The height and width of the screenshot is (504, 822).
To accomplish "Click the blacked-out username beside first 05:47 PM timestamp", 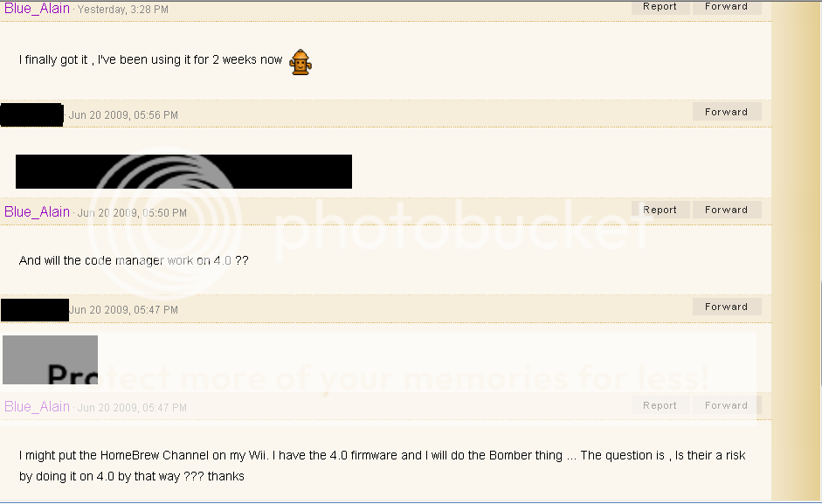I will click(x=35, y=310).
